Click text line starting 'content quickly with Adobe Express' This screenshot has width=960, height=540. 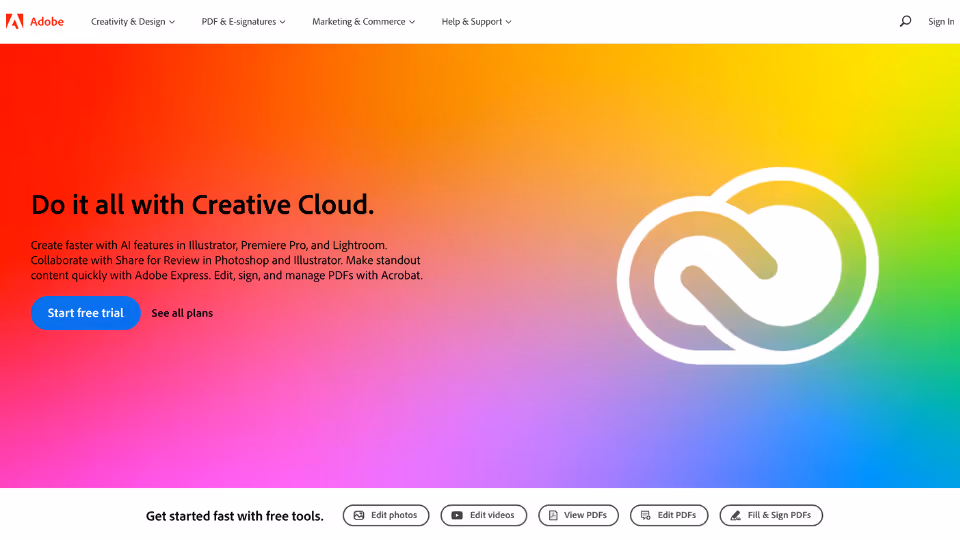227,276
